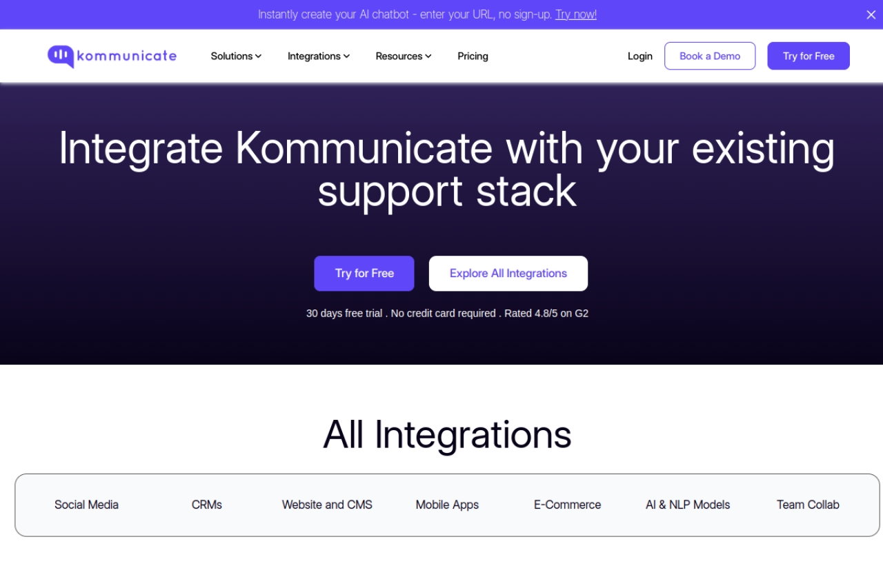Expand the Solutions dropdown menu
The width and height of the screenshot is (883, 588).
(x=236, y=57)
